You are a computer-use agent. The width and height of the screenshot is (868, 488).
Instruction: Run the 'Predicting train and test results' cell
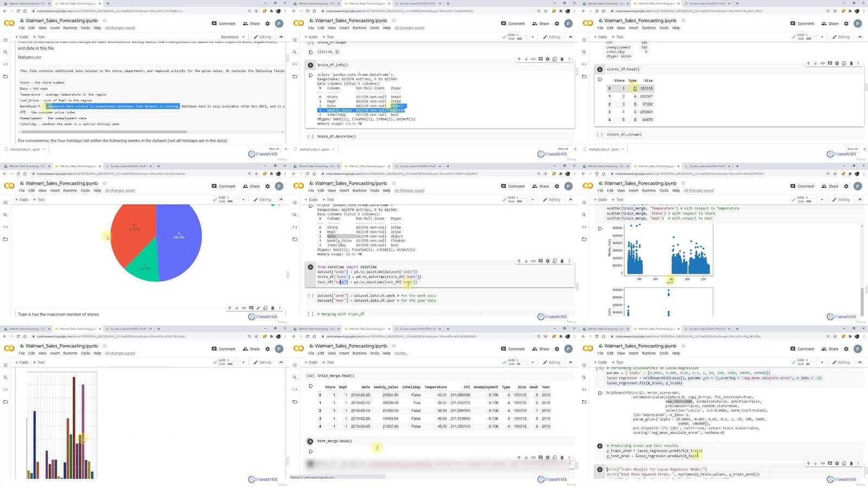pyautogui.click(x=599, y=446)
